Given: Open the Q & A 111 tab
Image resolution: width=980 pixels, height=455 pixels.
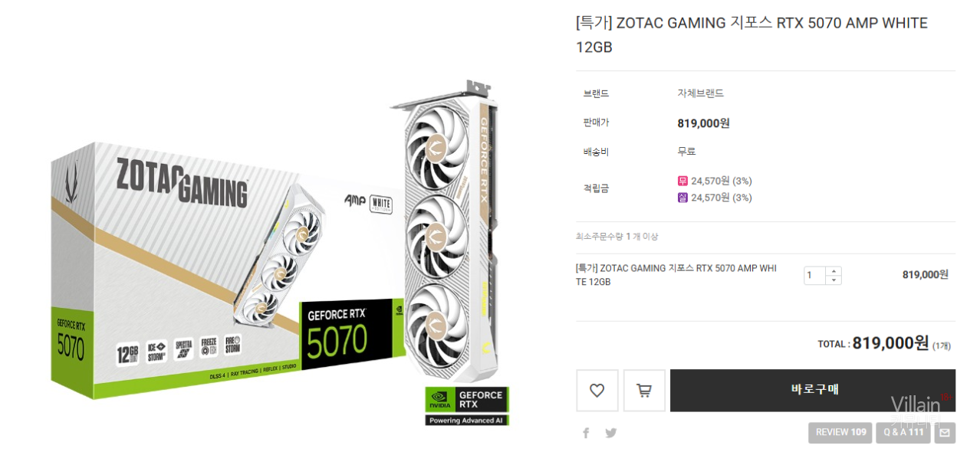Looking at the screenshot, I should point(903,433).
